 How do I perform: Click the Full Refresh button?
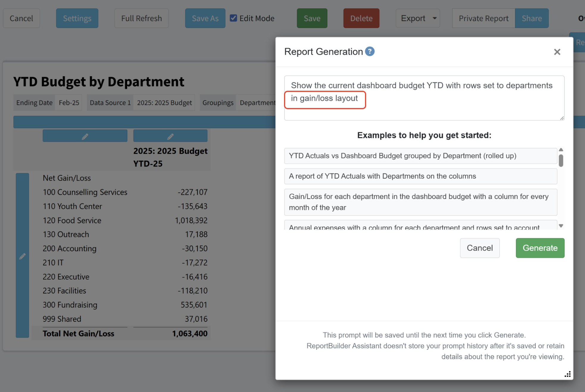coord(141,18)
